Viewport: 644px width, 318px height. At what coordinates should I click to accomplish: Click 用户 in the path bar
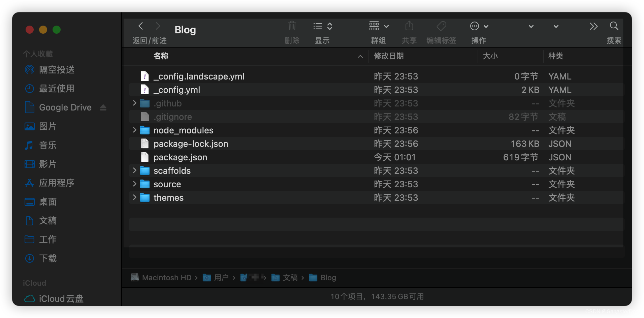point(216,278)
